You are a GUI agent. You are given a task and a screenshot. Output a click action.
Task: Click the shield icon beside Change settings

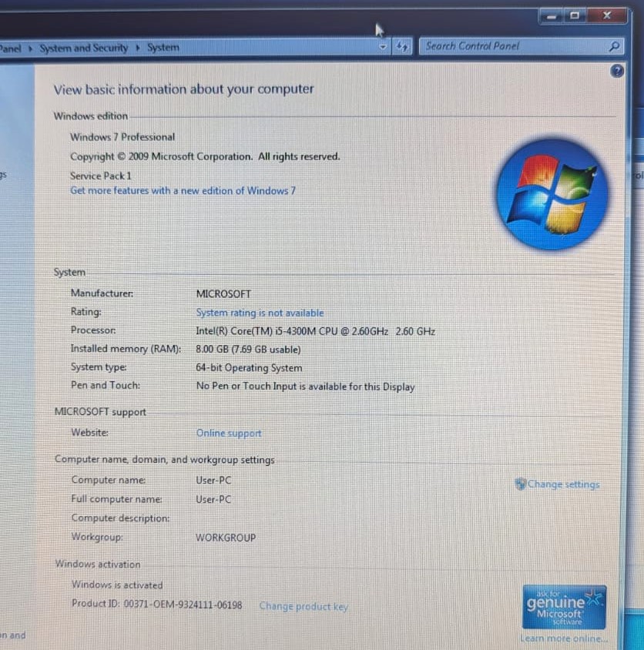[520, 484]
